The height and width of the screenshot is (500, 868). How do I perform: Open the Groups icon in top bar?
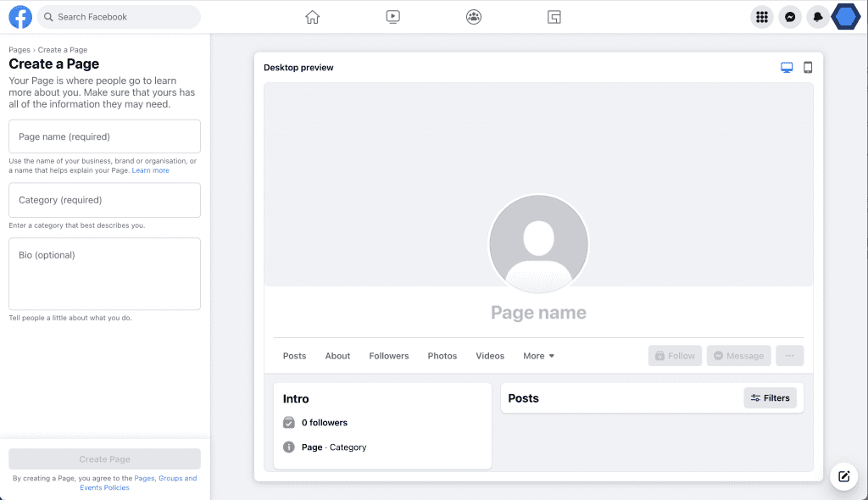pyautogui.click(x=474, y=17)
